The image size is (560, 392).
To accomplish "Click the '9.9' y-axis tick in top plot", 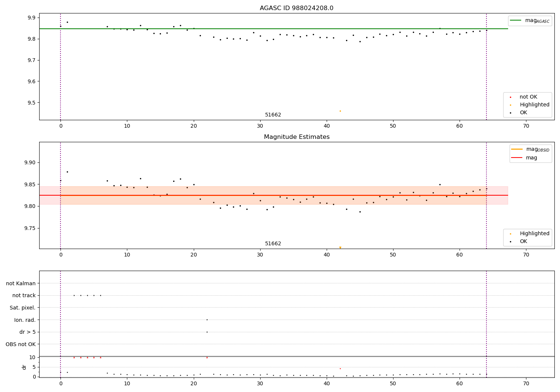I will point(31,18).
